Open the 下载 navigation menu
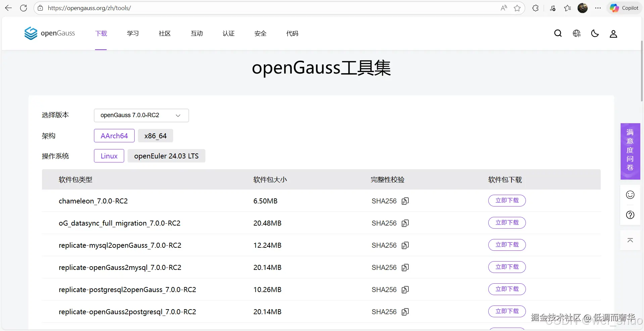 (101, 34)
